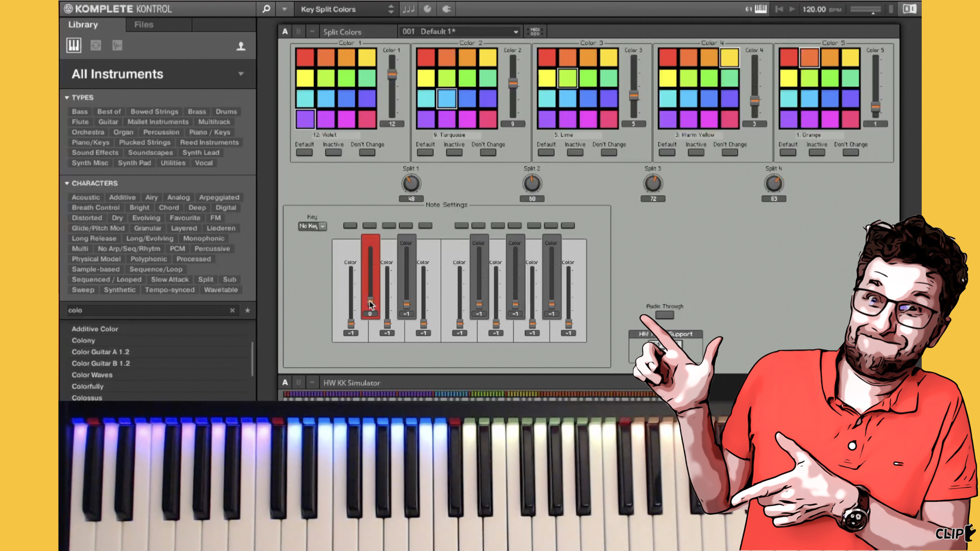Screen dimensions: 980x551
Task: Click the plug-in view icon in header
Action: pyautogui.click(x=446, y=9)
